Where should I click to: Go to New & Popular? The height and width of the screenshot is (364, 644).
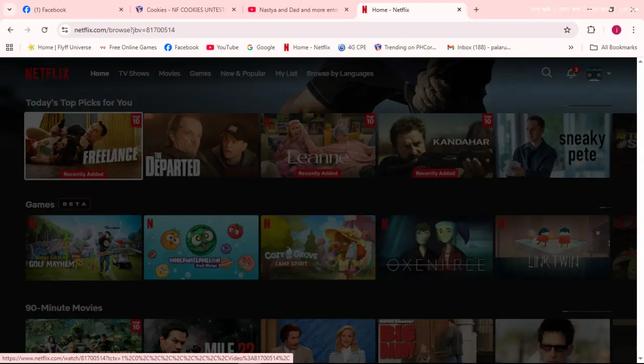[243, 74]
